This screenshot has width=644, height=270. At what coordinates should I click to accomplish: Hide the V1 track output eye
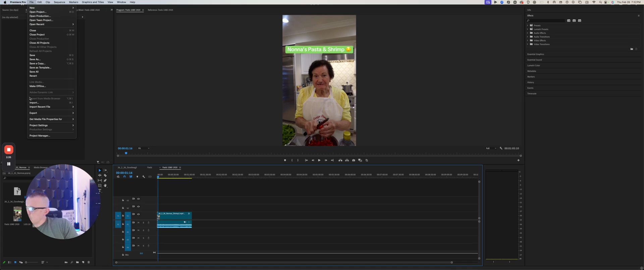coord(138,214)
